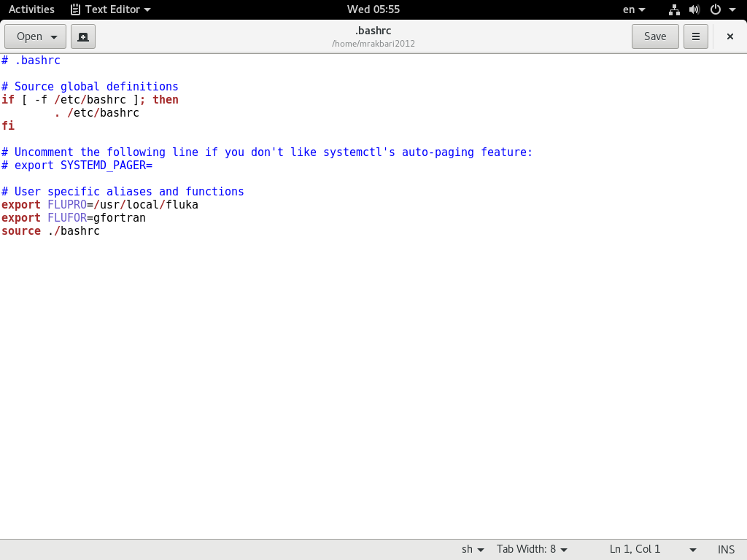Click the Wed 05:55 clock
The width and height of the screenshot is (747, 560).
(x=373, y=9)
